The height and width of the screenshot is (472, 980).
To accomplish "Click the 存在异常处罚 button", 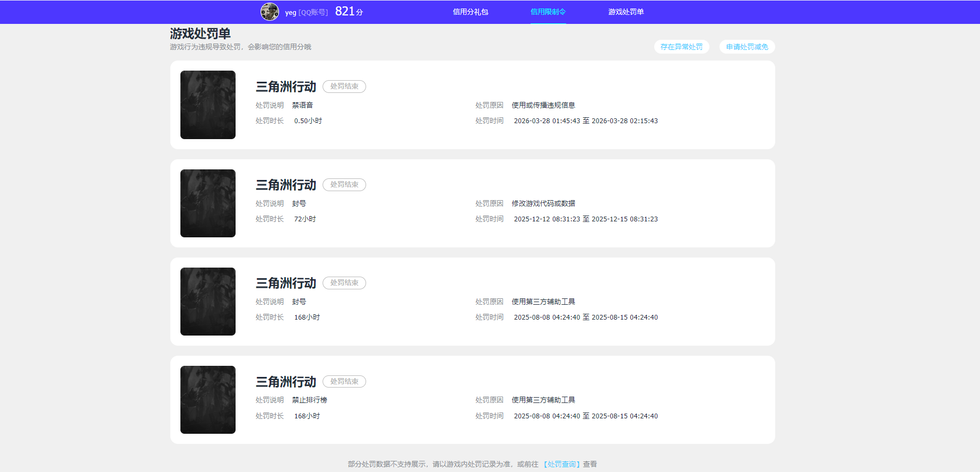I will (x=682, y=47).
